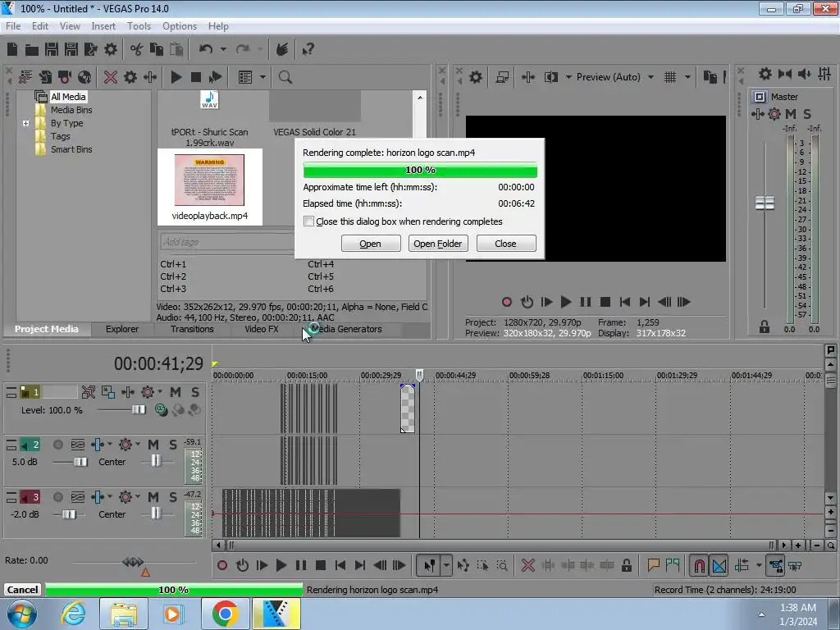This screenshot has height=630, width=840.
Task: Click the Undo arrow icon
Action: pos(206,49)
